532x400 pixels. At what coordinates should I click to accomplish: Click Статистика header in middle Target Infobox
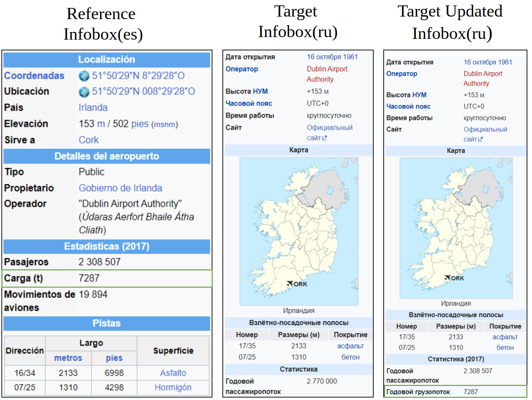[x=299, y=369]
